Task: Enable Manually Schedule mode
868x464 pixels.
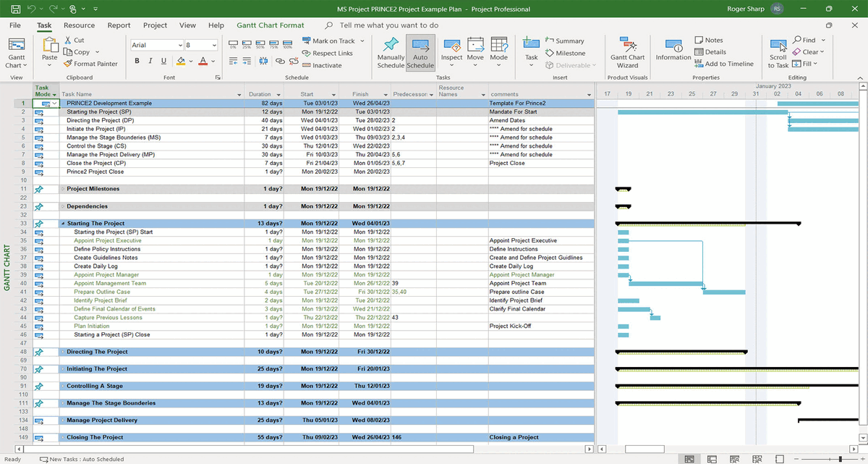Action: click(390, 52)
